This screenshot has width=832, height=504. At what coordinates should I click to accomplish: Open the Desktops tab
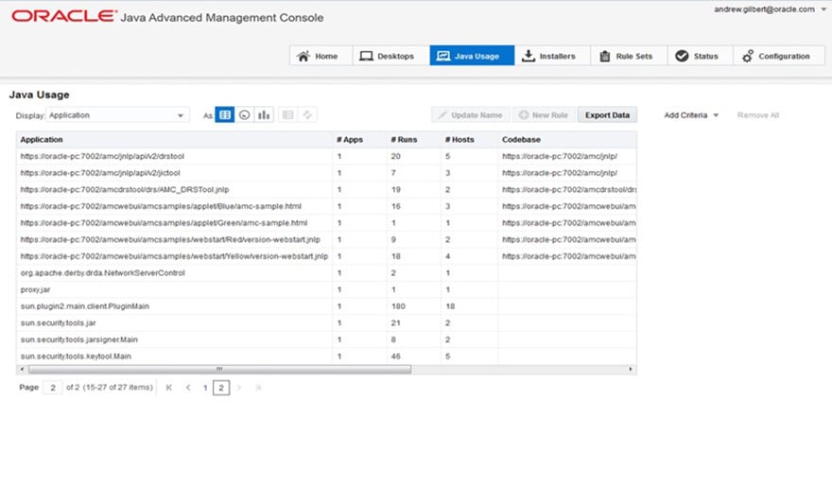click(x=389, y=56)
